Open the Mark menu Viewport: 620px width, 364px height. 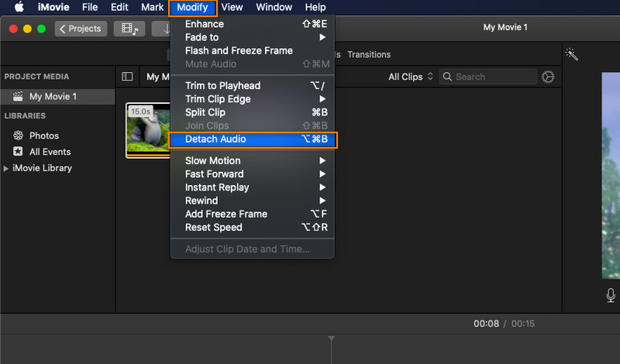click(x=152, y=7)
